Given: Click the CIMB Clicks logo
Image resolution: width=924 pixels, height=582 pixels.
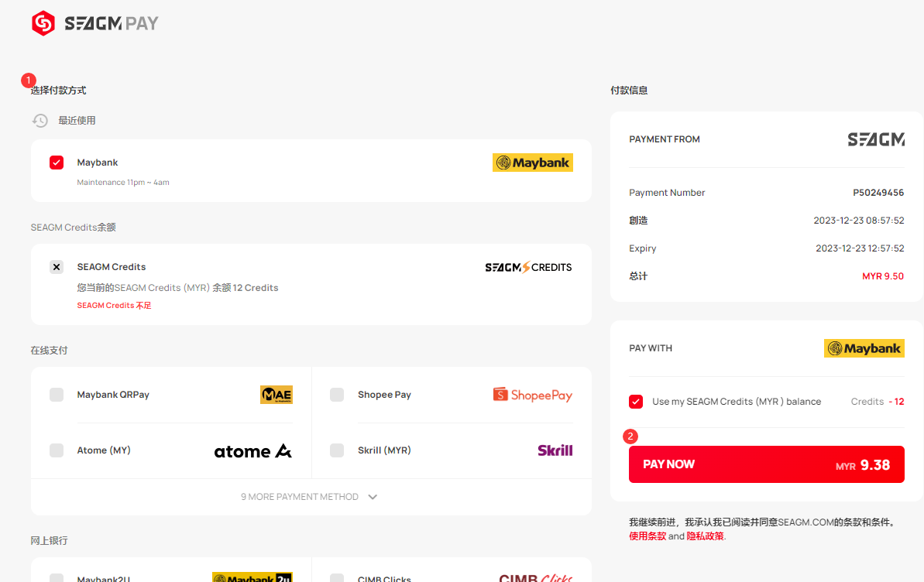Looking at the screenshot, I should (536, 578).
